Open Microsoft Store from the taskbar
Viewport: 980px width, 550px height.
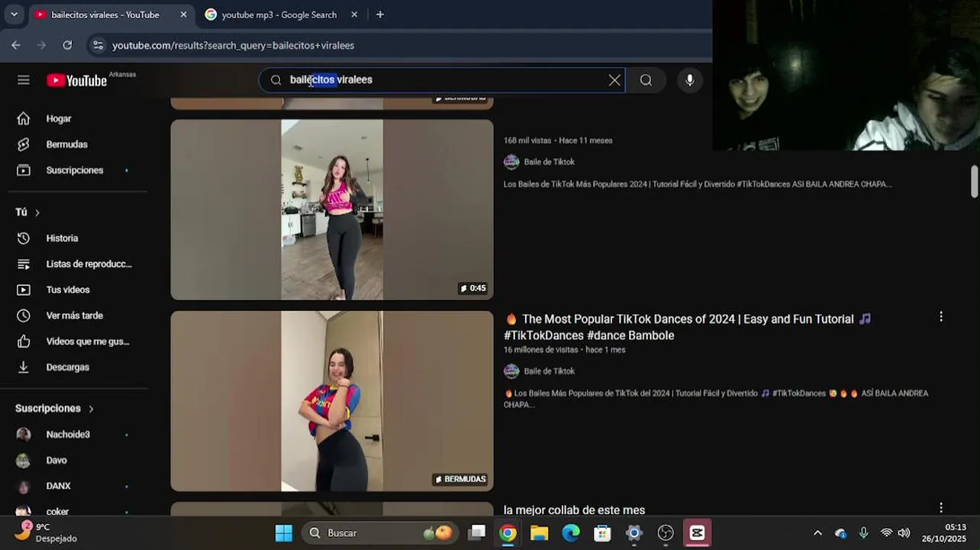coord(602,533)
